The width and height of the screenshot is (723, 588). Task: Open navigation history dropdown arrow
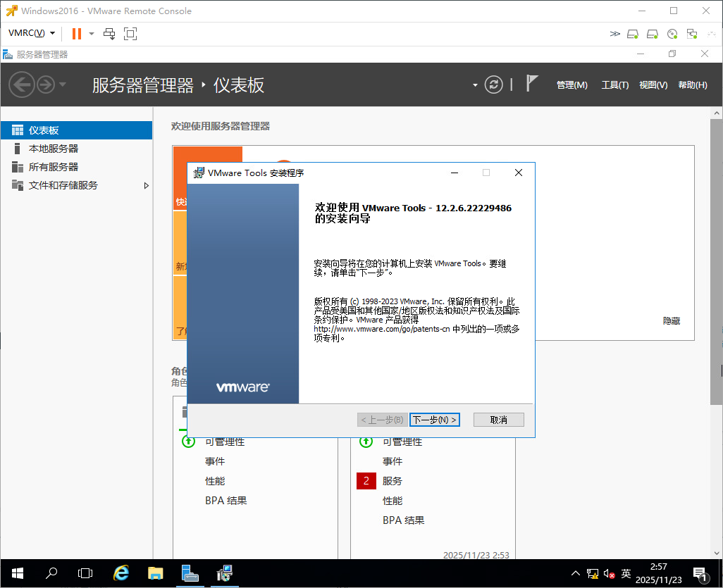click(63, 85)
